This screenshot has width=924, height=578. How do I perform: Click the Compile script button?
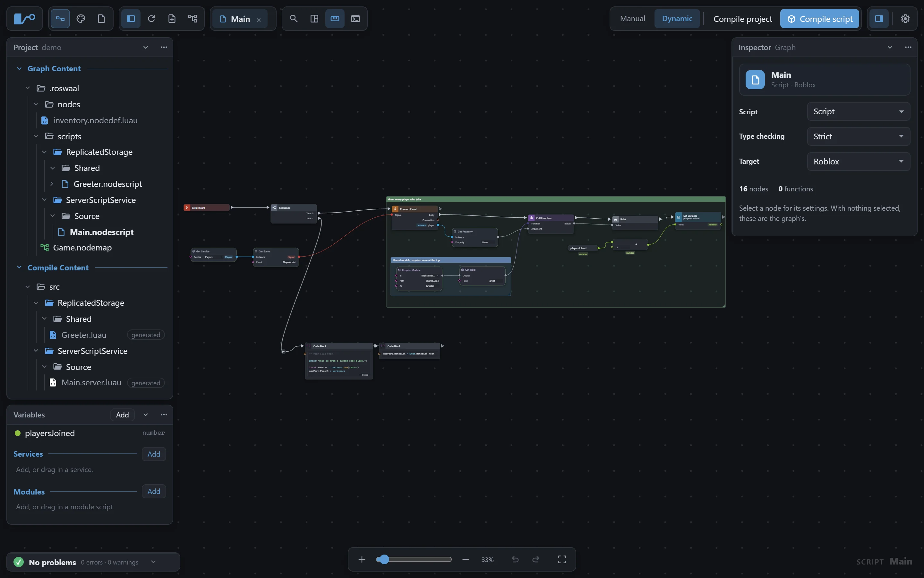[820, 19]
